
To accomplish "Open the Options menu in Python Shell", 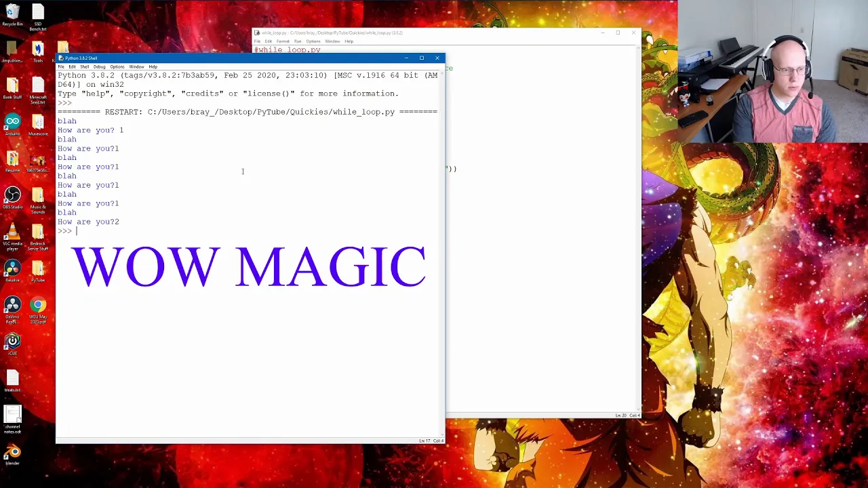I will click(117, 66).
